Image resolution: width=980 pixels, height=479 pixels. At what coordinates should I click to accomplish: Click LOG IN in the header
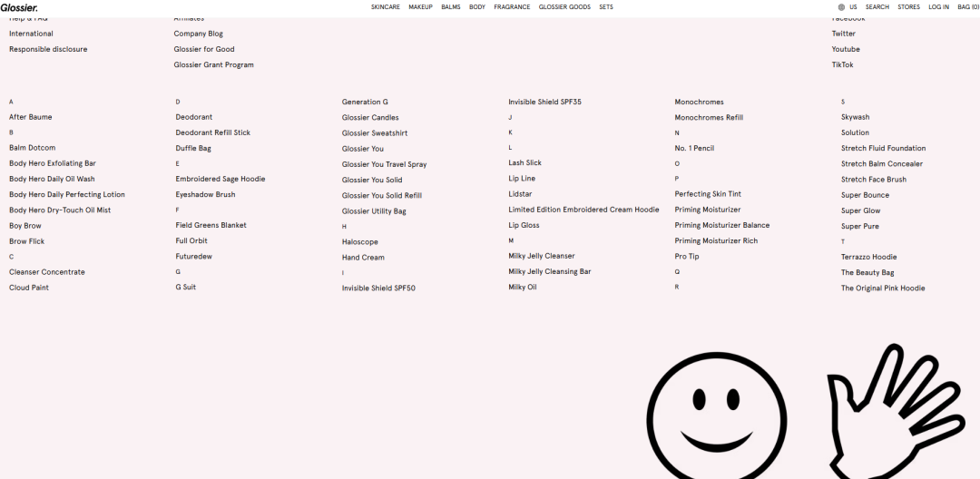pos(938,7)
